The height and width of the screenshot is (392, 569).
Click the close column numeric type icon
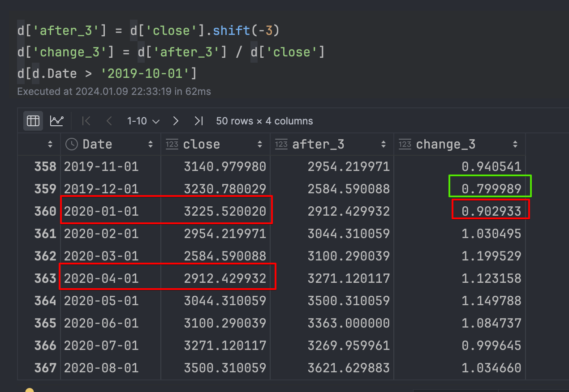[x=172, y=144]
